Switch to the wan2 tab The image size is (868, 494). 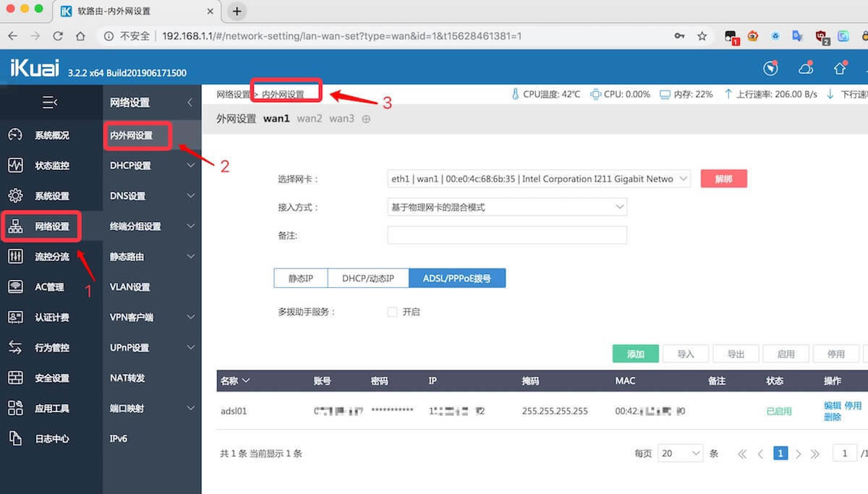coord(309,118)
